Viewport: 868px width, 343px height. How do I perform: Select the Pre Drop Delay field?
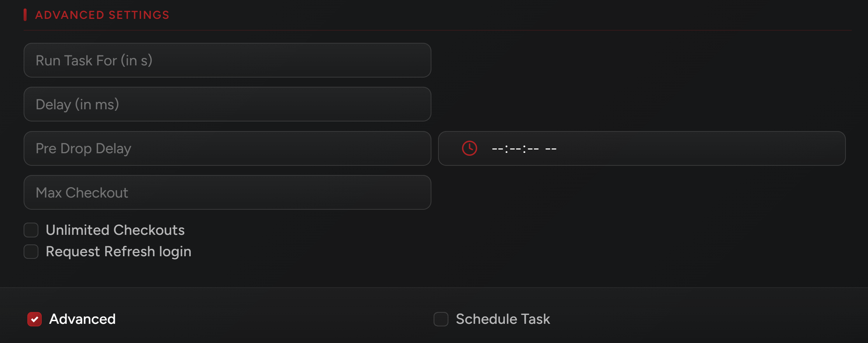(227, 148)
